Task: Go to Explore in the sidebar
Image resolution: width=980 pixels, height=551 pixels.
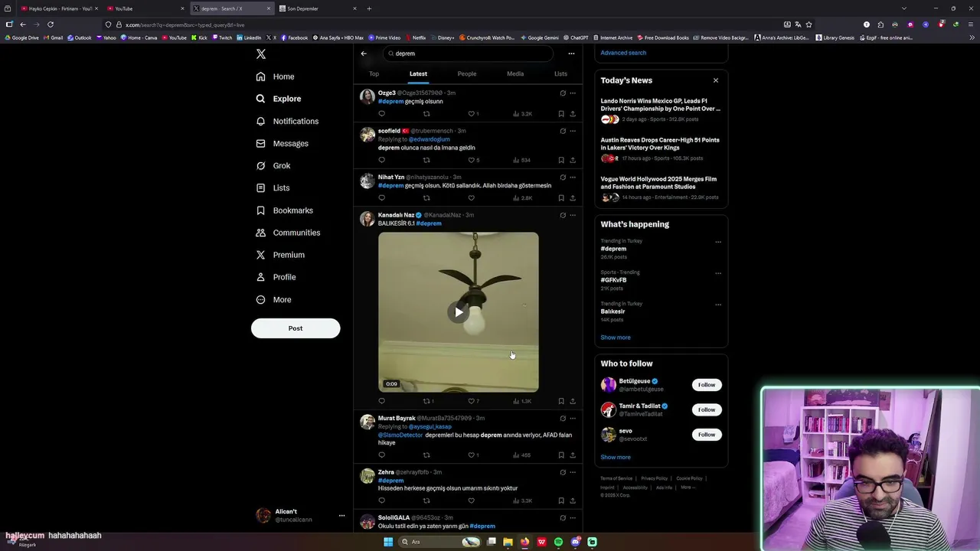Action: [x=279, y=99]
